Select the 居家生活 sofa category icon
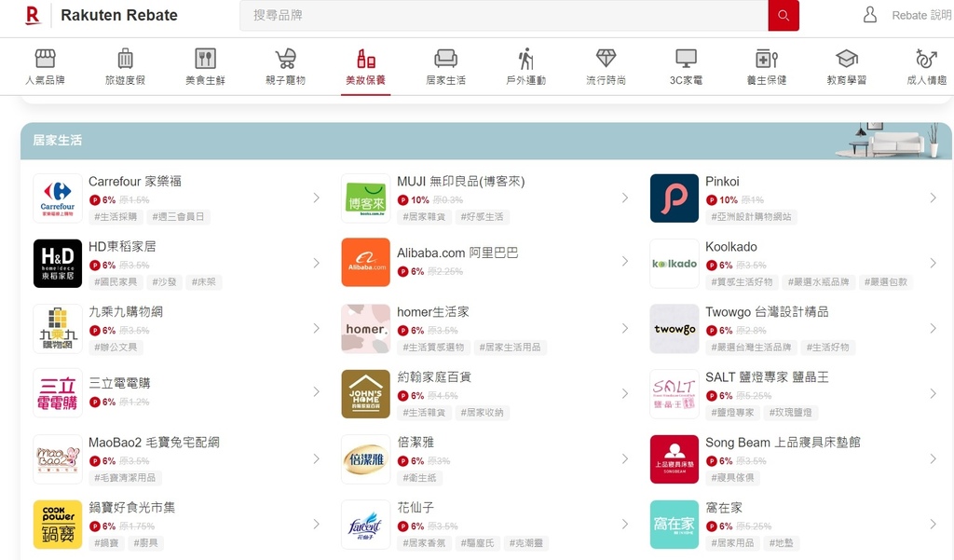Screen dimensions: 954x560 [446, 59]
